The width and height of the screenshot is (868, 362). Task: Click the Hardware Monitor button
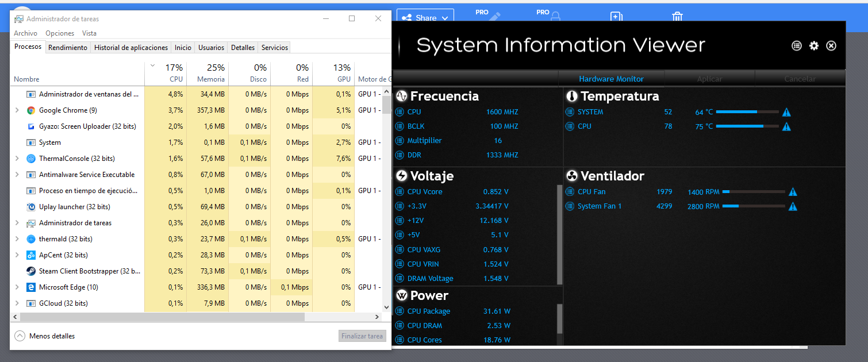pos(611,79)
